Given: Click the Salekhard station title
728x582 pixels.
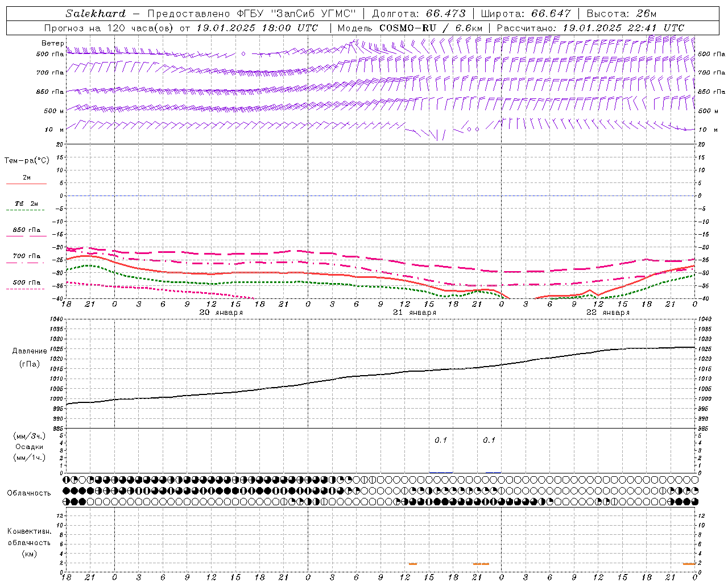Looking at the screenshot, I should 96,14.
